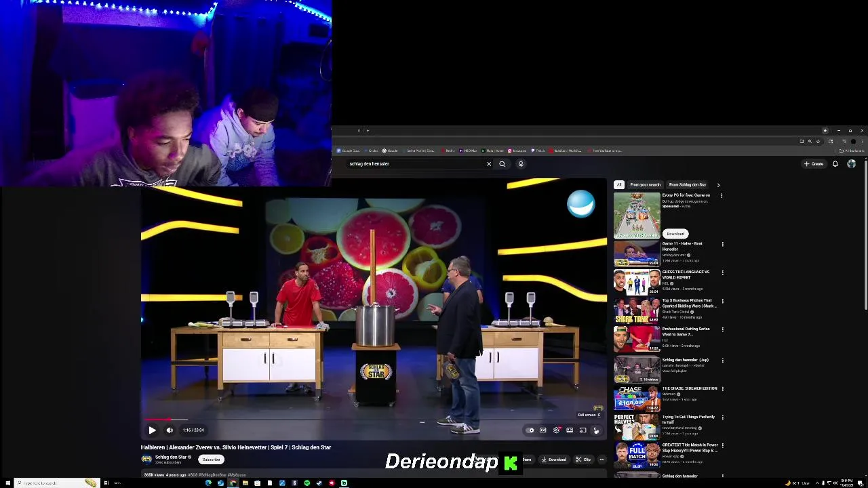
Task: Download the sponsored 'Envoy PC for free' game
Action: tap(675, 234)
